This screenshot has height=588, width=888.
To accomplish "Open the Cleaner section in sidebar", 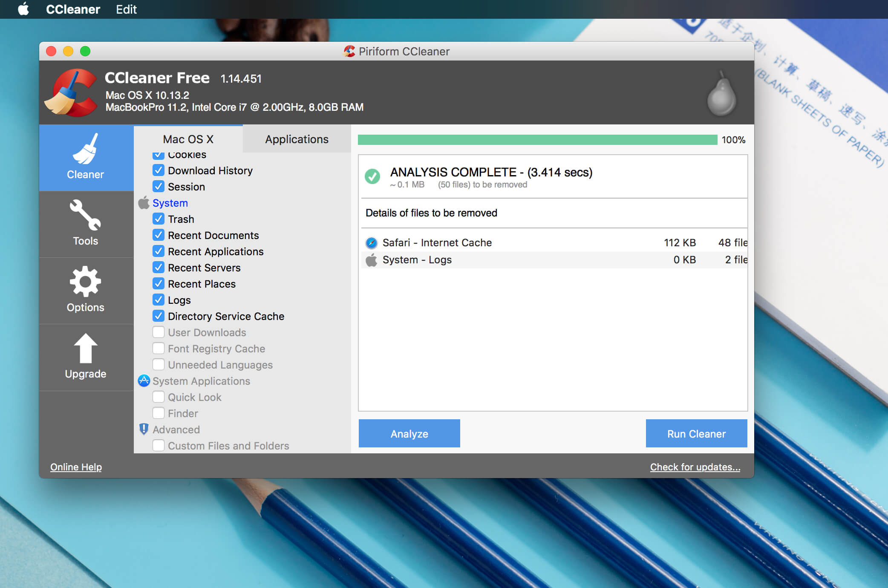I will pyautogui.click(x=86, y=158).
